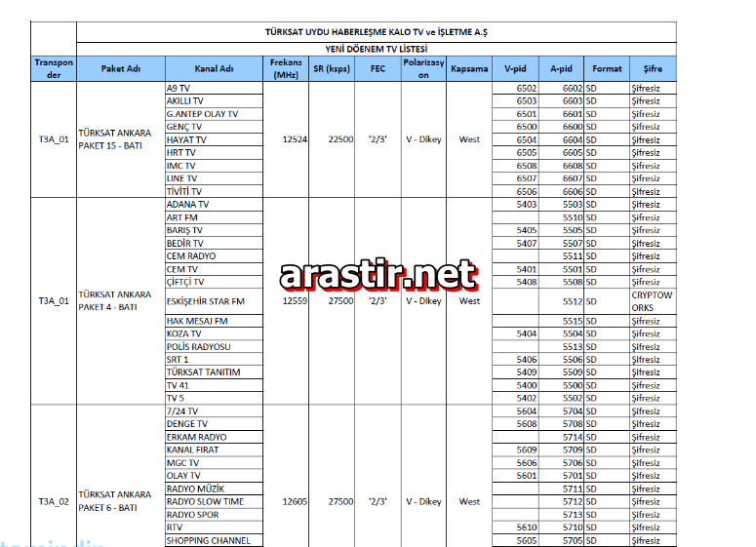Click the 'TÜRKSAT ANKARA PAKET 15 - BATI' cell

pyautogui.click(x=121, y=139)
